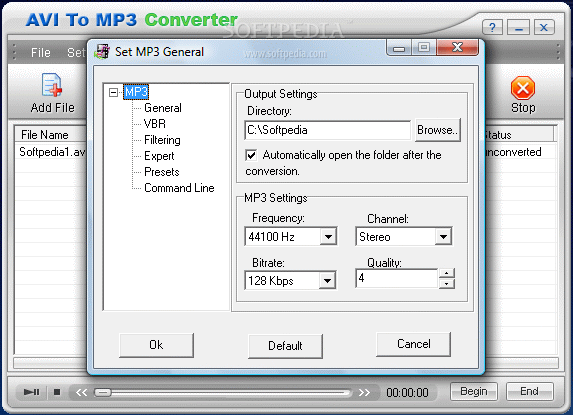
Task: Select Presets in the settings tree
Action: (162, 172)
